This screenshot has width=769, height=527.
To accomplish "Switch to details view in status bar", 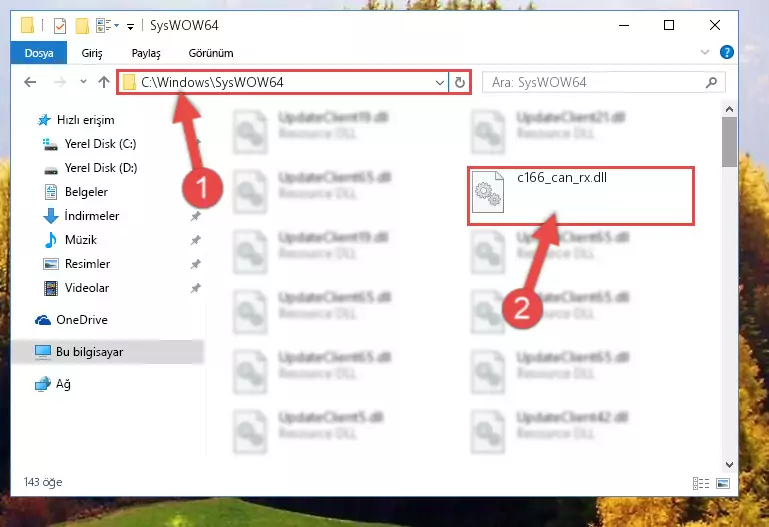I will (701, 483).
